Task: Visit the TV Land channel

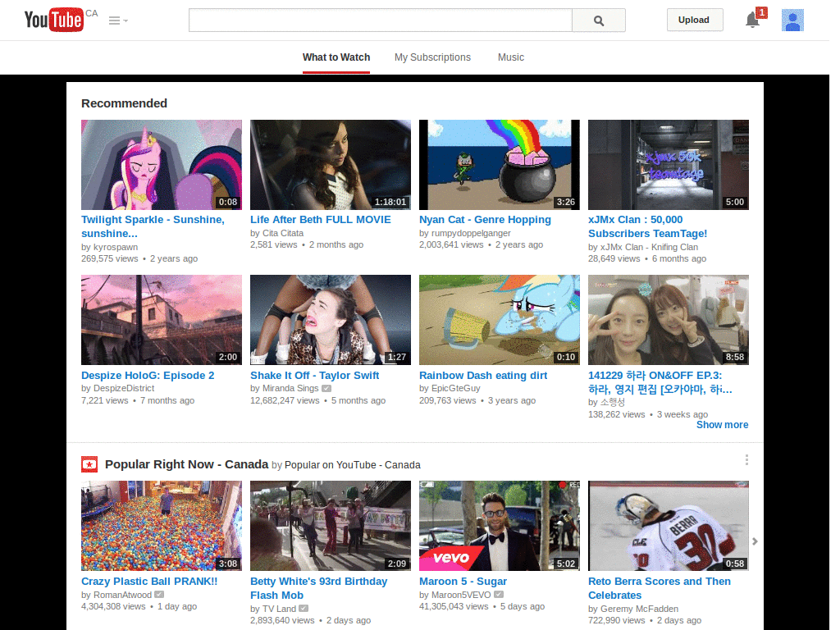Action: point(279,609)
